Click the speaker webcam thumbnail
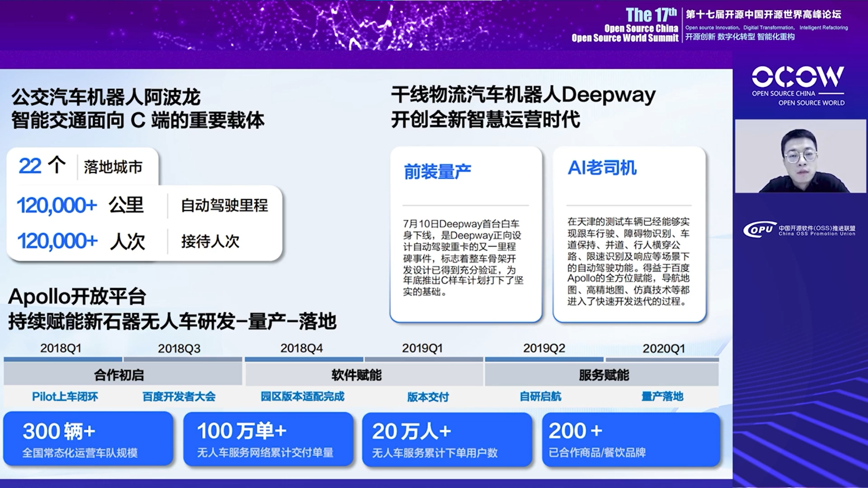 (800, 156)
